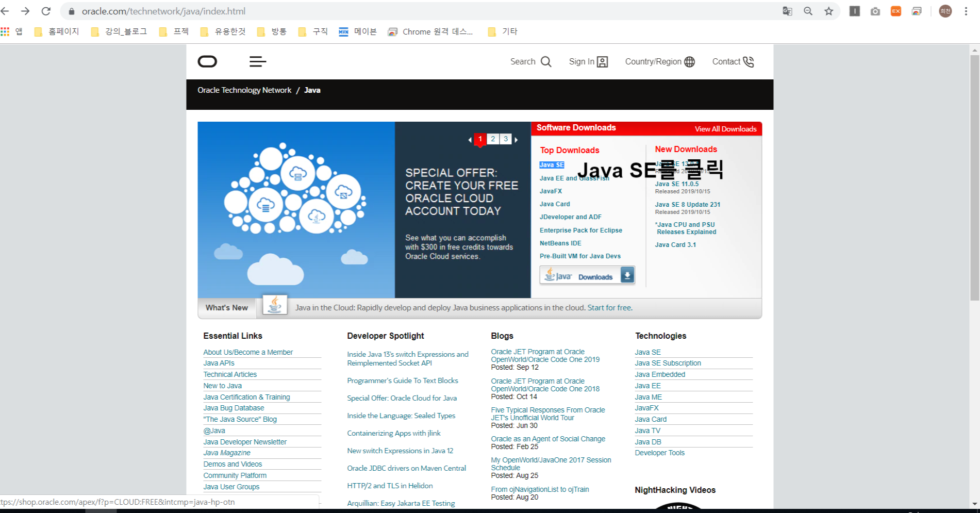Open the 방통 bookmark folder
Screen dimensions: 980x513
pos(272,31)
